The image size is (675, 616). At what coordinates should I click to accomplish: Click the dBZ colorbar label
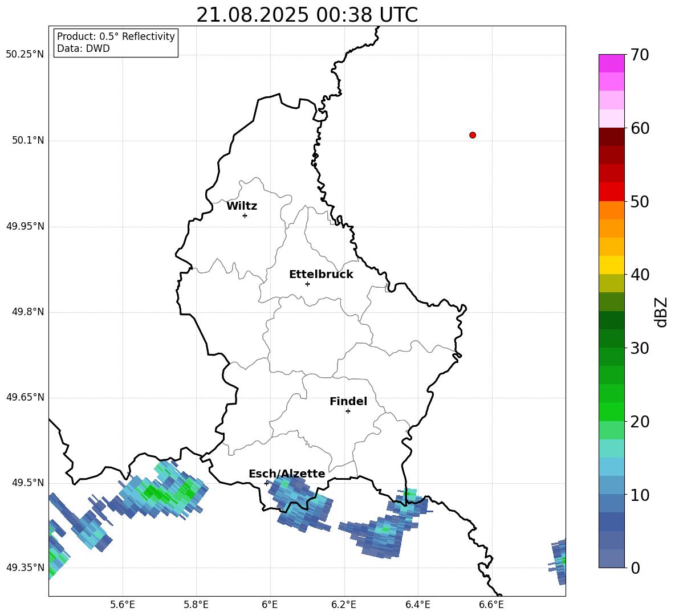pos(661,312)
